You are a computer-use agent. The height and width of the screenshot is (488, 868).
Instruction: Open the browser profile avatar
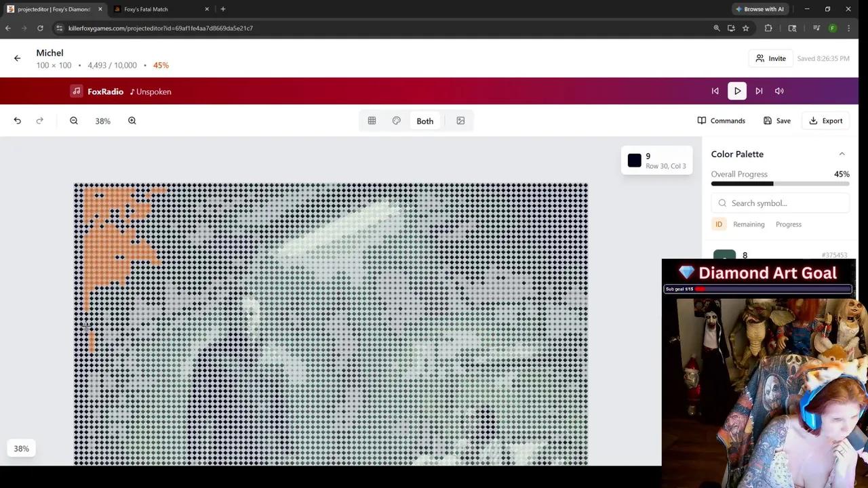pos(833,28)
